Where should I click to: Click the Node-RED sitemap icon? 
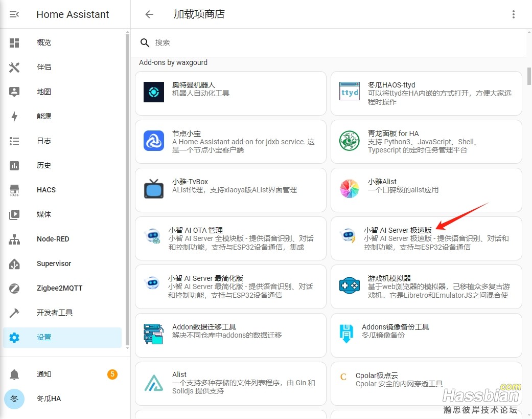[x=14, y=239]
